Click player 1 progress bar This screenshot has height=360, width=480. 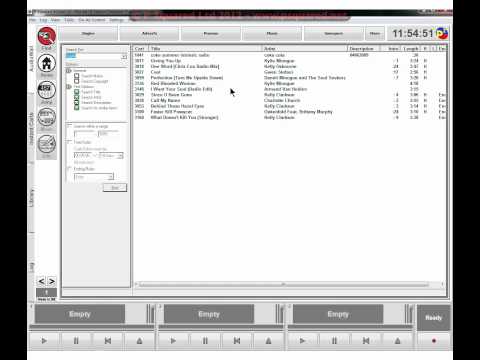click(x=92, y=328)
